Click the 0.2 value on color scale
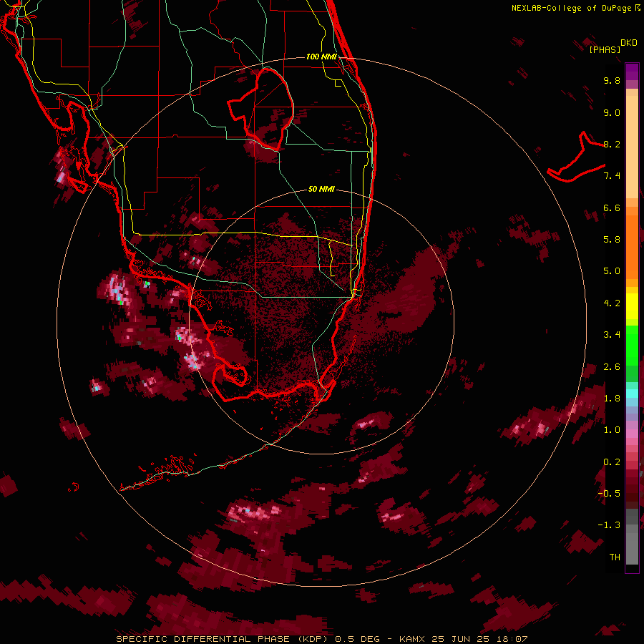644x644 pixels. point(612,462)
